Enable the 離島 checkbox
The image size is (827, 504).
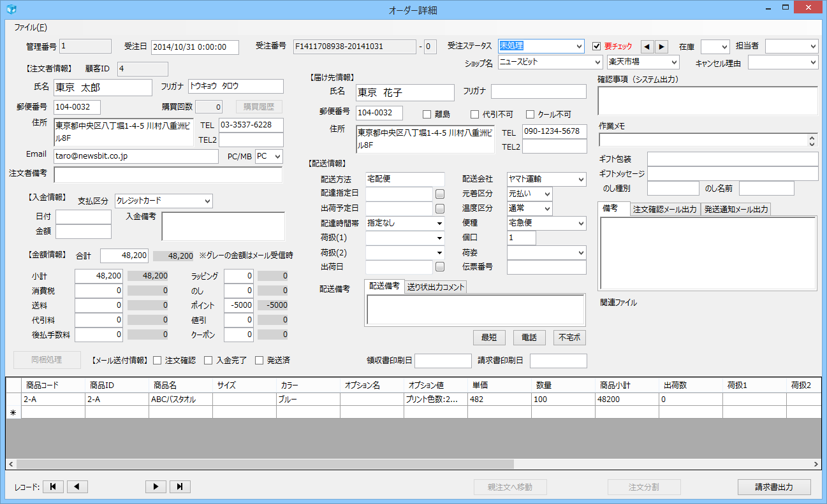point(428,115)
